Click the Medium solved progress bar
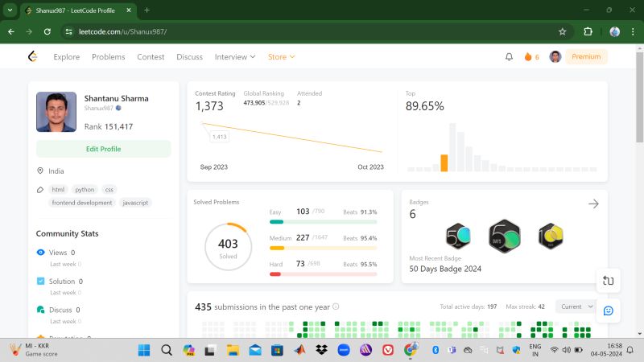The image size is (644, 362). tap(324, 248)
